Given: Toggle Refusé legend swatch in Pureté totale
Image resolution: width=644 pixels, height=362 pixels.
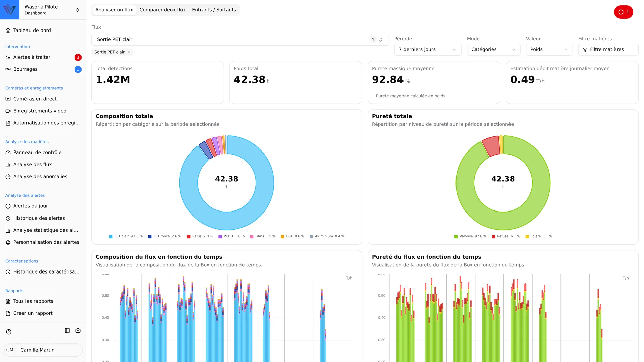Looking at the screenshot, I should pyautogui.click(x=493, y=237).
